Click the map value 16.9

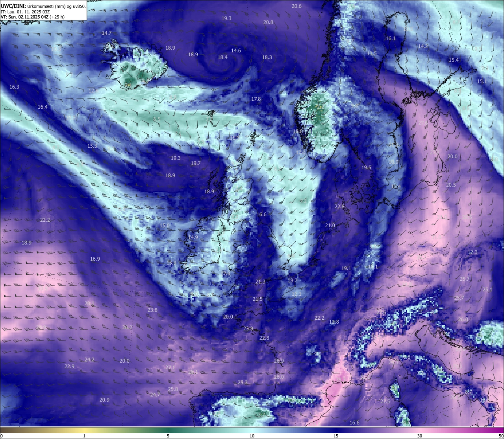(x=95, y=259)
